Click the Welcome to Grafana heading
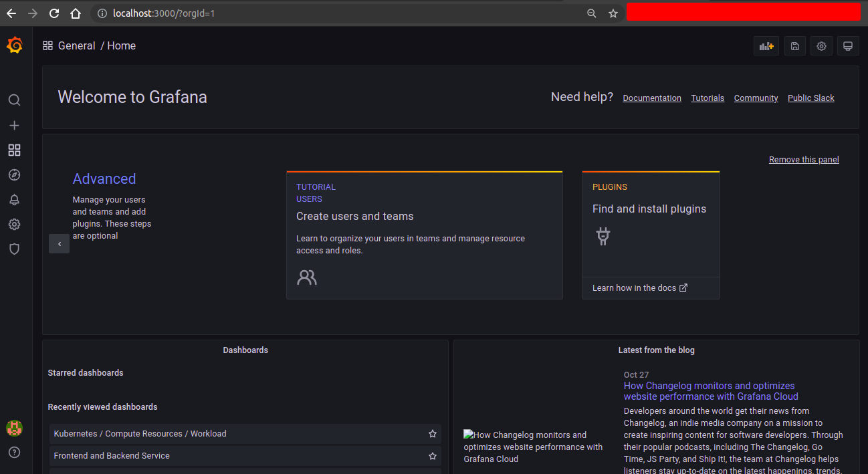This screenshot has height=474, width=868. tap(132, 97)
